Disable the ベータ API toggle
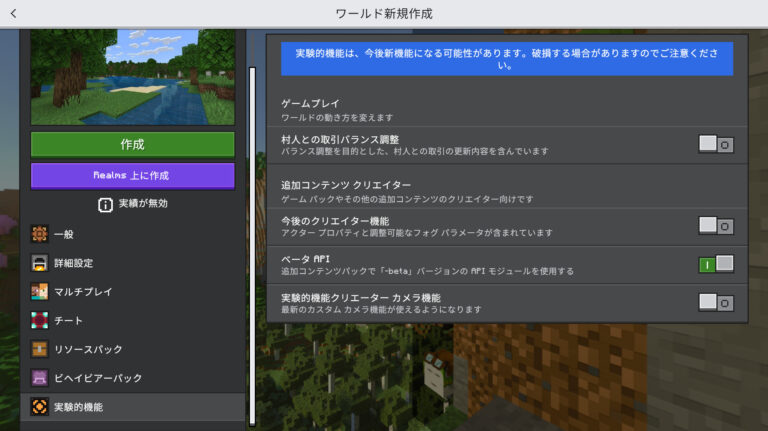The height and width of the screenshot is (431, 768). [716, 264]
